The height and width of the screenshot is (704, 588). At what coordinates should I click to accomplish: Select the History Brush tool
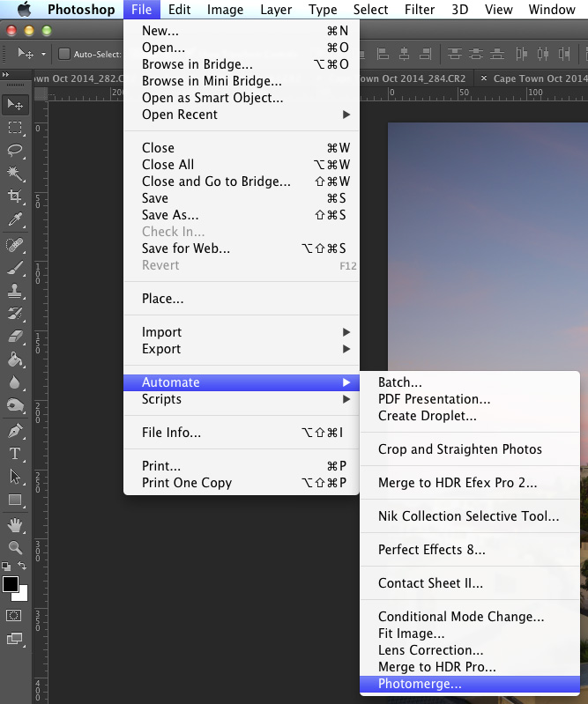coord(15,314)
